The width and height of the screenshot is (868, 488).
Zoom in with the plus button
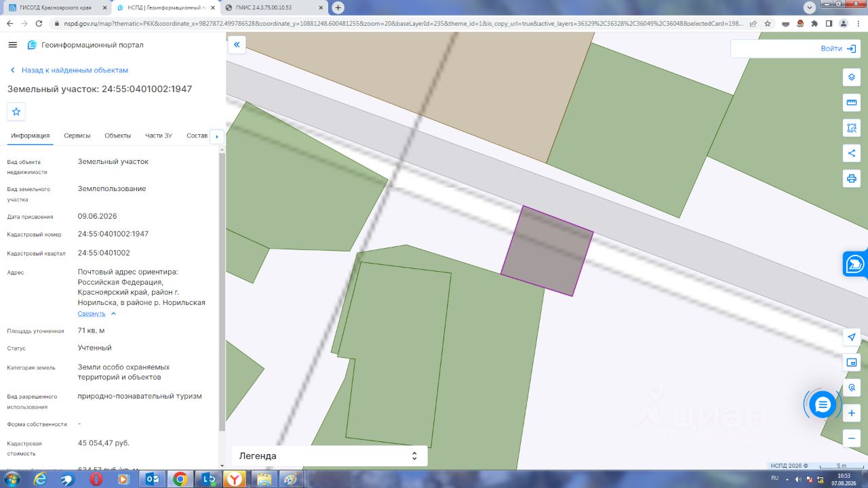point(852,413)
